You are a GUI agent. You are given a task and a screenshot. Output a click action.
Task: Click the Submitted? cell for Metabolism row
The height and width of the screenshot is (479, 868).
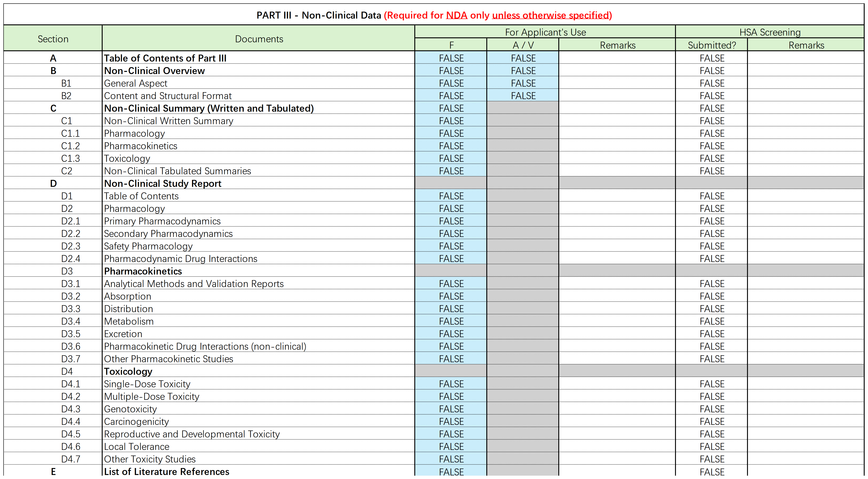tap(711, 321)
